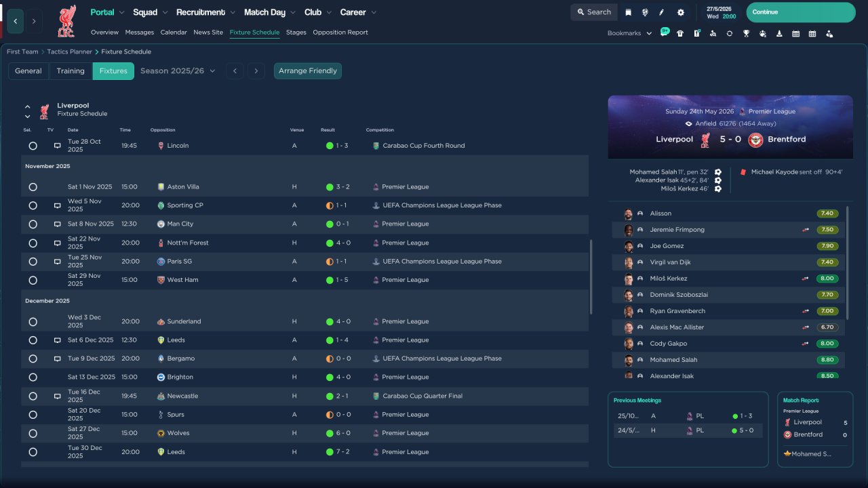Click the shirt icon in bookmarks bar
This screenshot has width=868, height=488.
pos(680,33)
